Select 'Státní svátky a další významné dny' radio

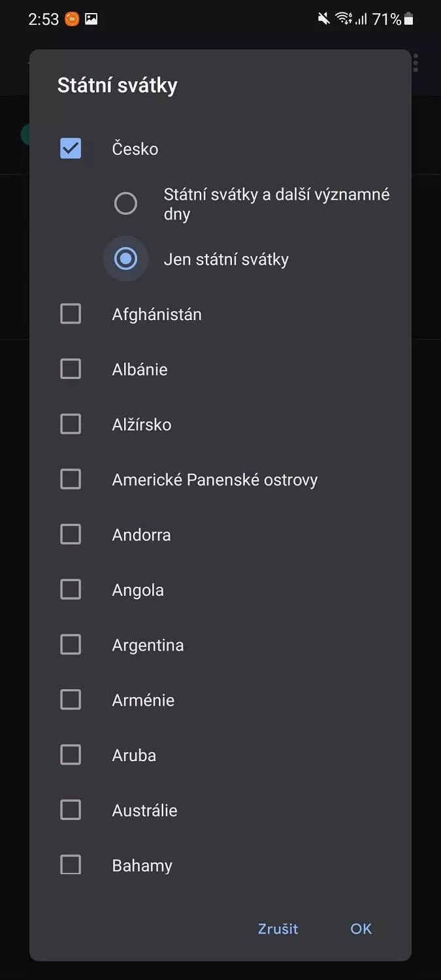125,204
